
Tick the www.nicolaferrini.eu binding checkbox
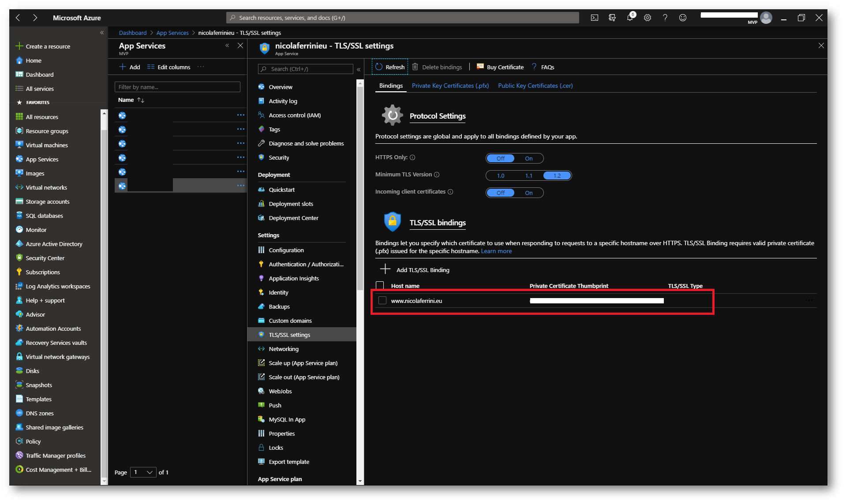(x=382, y=300)
